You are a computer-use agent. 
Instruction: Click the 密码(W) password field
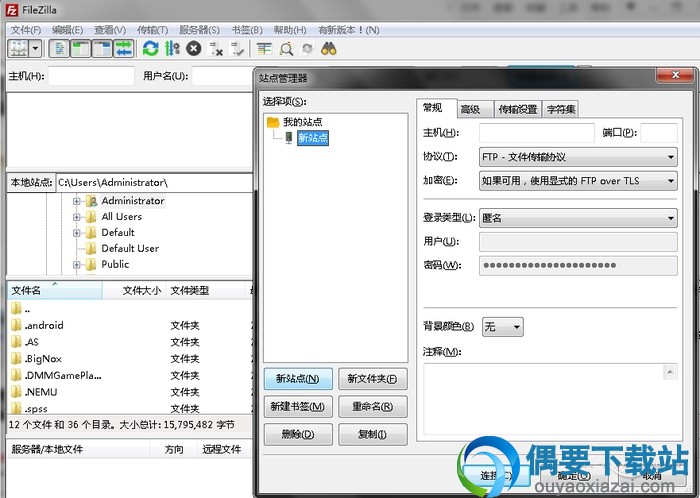pyautogui.click(x=578, y=265)
